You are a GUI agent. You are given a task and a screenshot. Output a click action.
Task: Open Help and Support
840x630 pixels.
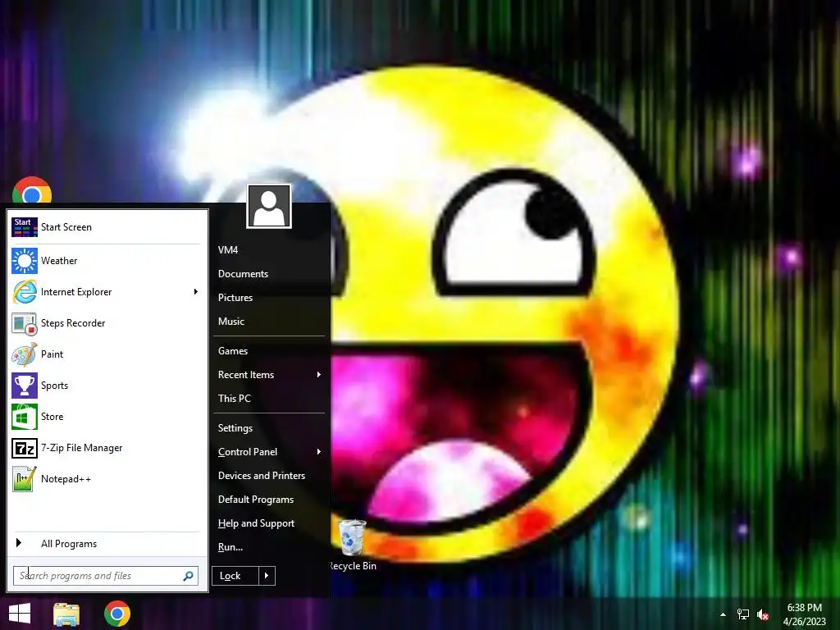click(256, 523)
